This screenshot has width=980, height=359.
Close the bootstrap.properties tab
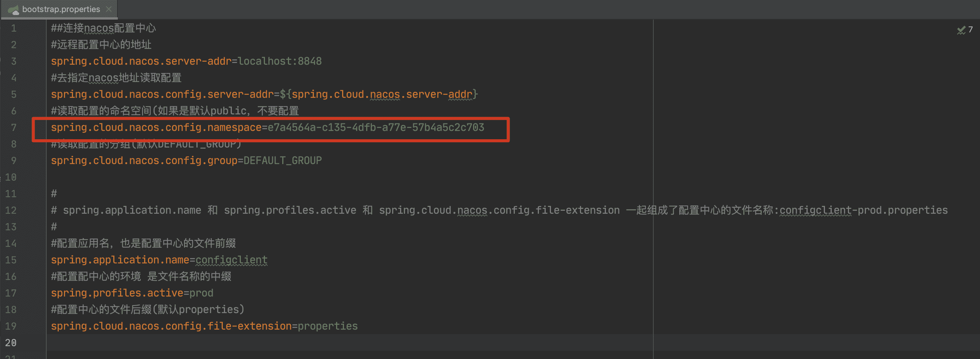109,9
